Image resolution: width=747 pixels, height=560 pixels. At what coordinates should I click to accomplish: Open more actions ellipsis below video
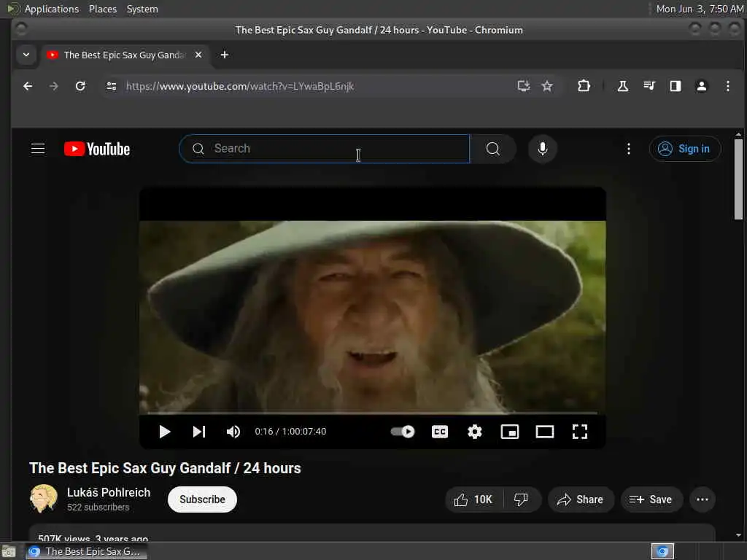703,499
